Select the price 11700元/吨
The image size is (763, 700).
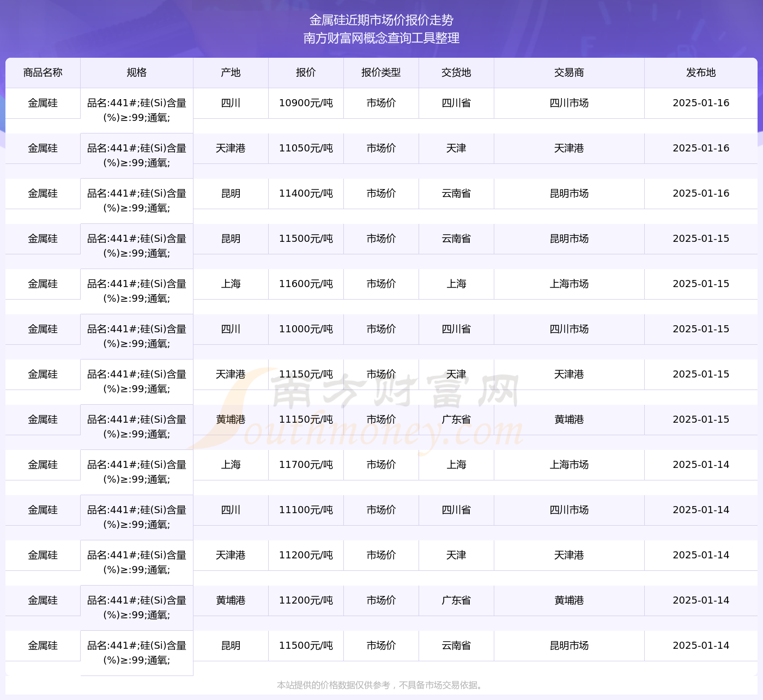306,465
